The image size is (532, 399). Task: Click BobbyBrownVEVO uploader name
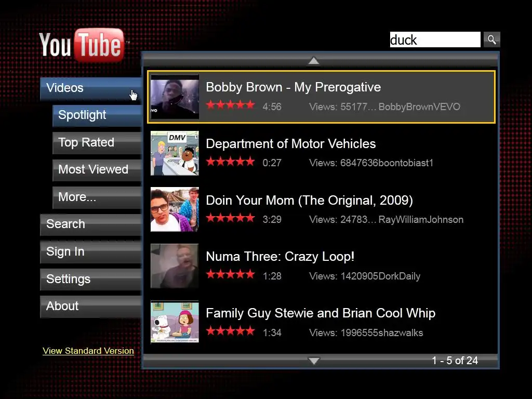(419, 107)
